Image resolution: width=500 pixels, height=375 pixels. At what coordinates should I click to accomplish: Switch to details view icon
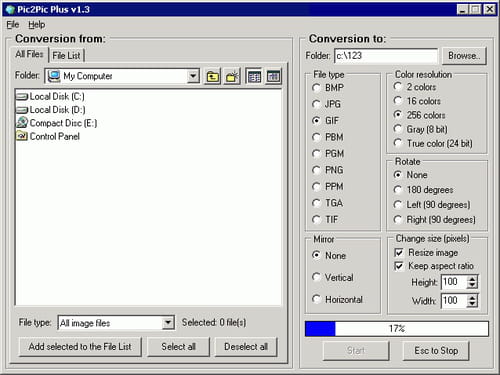[274, 77]
